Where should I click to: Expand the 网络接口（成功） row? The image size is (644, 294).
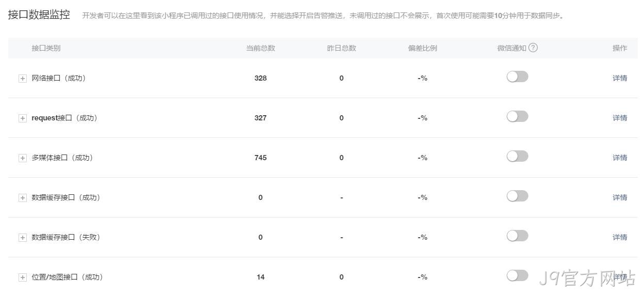click(23, 79)
